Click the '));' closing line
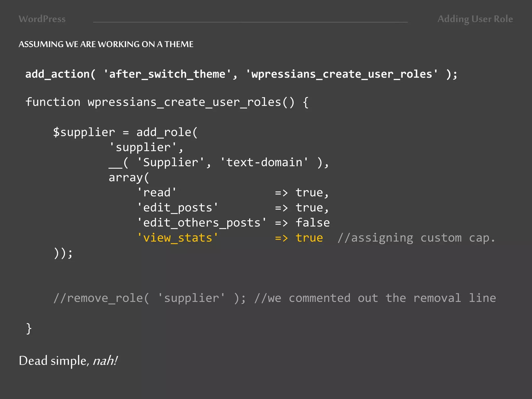 click(x=63, y=253)
